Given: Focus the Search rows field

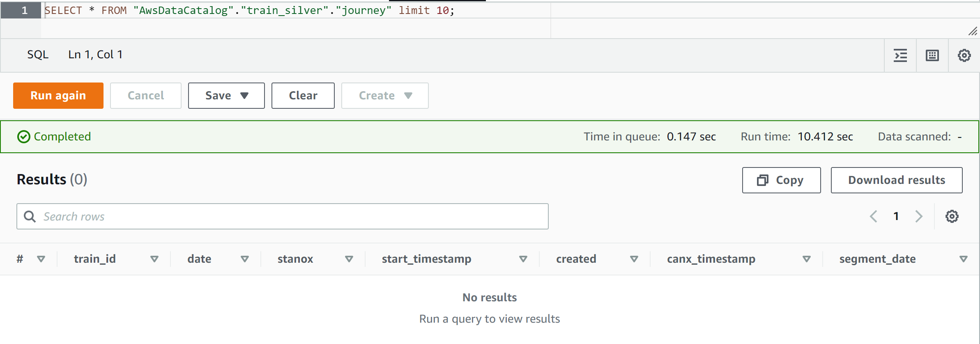Looking at the screenshot, I should [288, 216].
